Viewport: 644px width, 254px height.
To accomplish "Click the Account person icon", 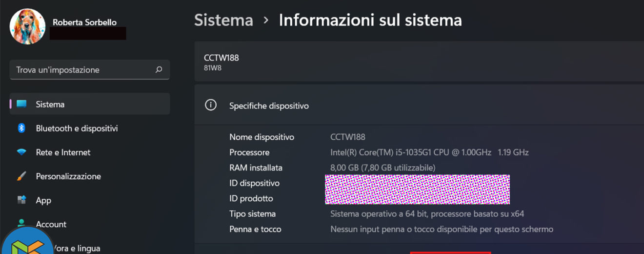I will [x=21, y=222].
